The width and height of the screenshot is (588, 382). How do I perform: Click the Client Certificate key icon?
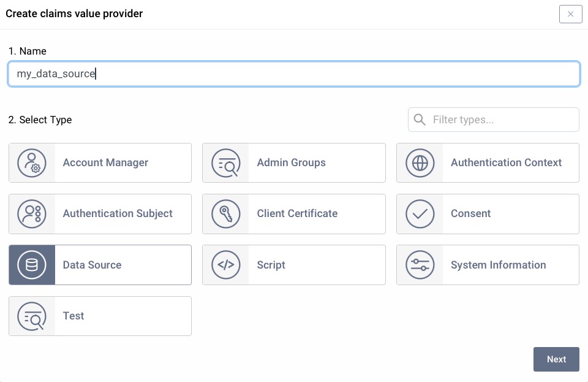(x=225, y=213)
